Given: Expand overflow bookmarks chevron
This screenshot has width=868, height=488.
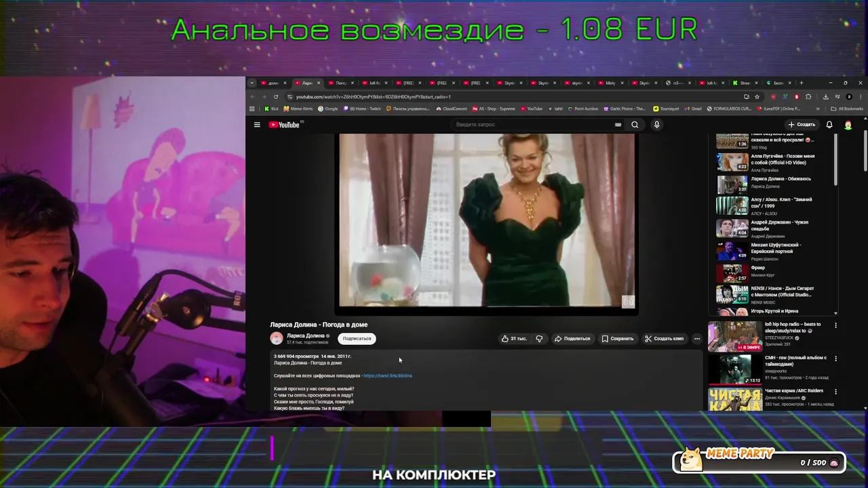Looking at the screenshot, I should pyautogui.click(x=818, y=108).
